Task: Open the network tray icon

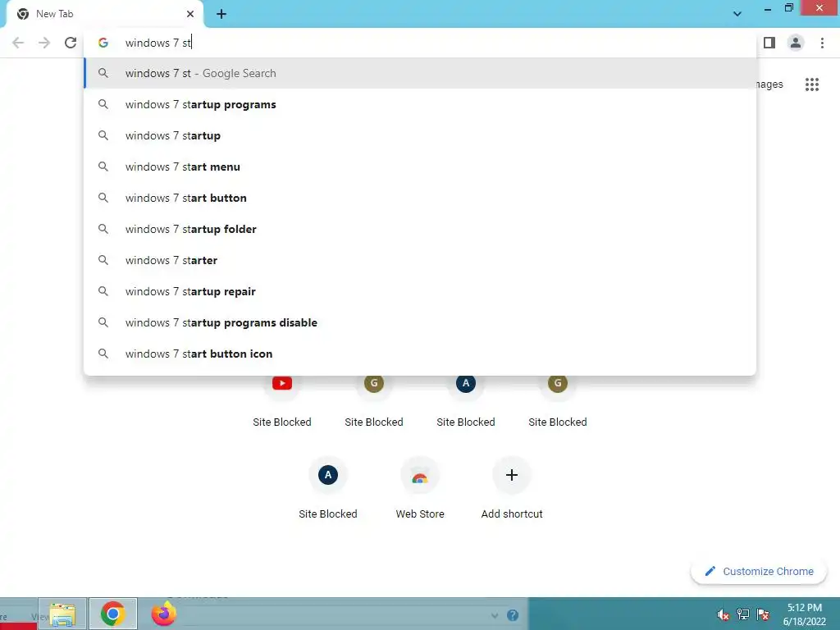Action: click(x=743, y=614)
